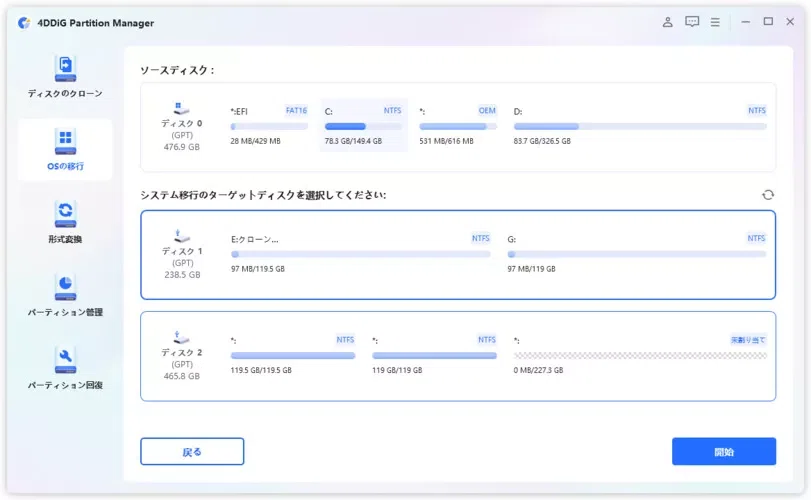The height and width of the screenshot is (500, 811).
Task: Click the unallocated 227.3 GB space bar
Action: click(x=640, y=355)
